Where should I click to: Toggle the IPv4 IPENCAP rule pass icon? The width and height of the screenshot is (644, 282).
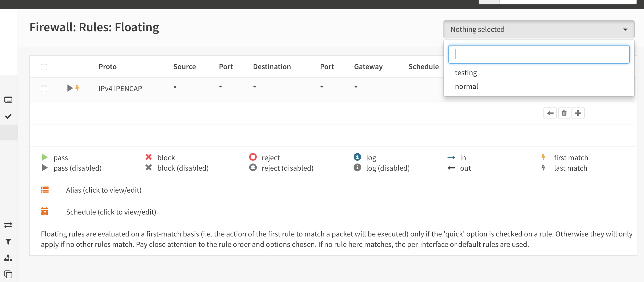coord(70,88)
